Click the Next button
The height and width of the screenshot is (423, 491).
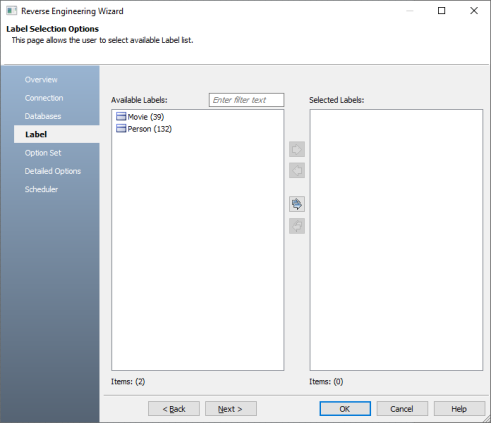(231, 409)
